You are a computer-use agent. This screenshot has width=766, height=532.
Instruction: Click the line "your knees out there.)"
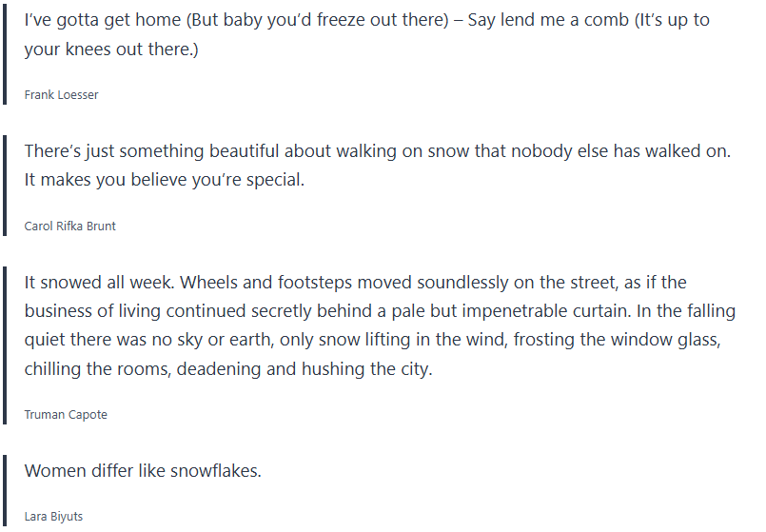coord(111,49)
